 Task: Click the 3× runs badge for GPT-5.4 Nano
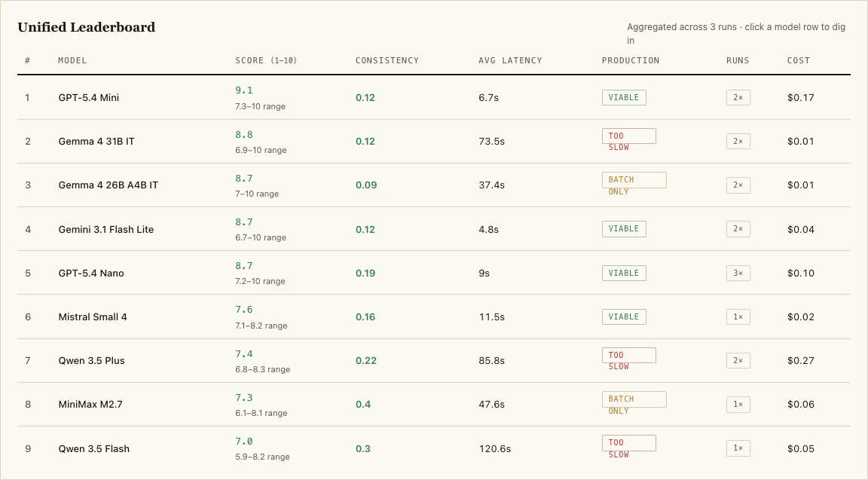pos(738,273)
